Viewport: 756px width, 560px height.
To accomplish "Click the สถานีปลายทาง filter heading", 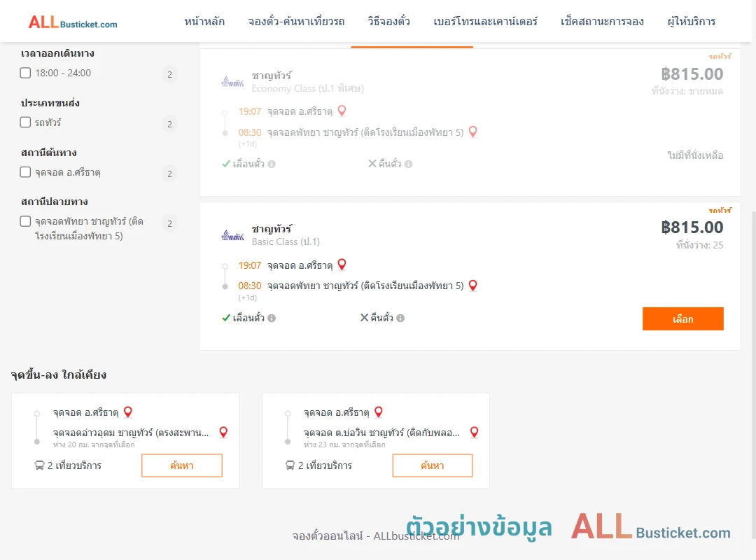I will coord(54,202).
